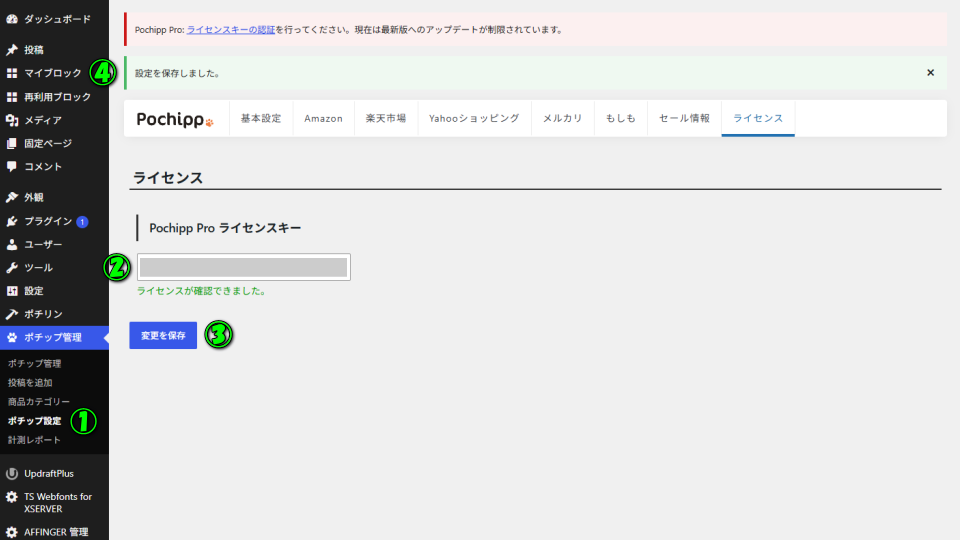Open ポチップ設定 submenu item
The height and width of the screenshot is (540, 960).
(x=34, y=421)
